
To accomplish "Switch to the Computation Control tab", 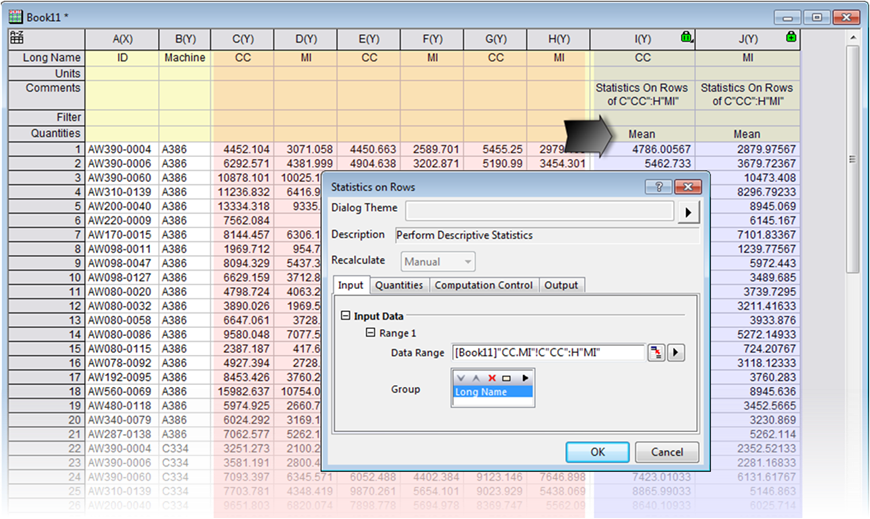I will [483, 285].
